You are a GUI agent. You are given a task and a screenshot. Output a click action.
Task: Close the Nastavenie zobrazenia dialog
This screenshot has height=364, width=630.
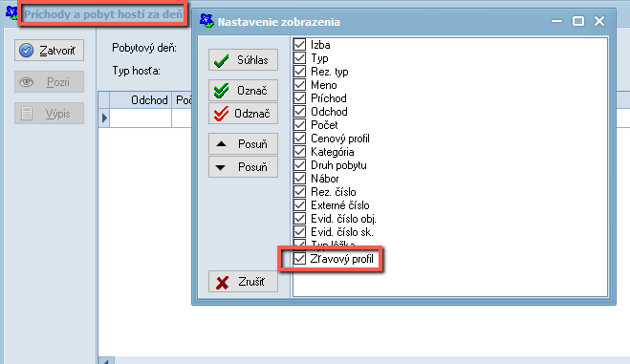click(x=599, y=21)
